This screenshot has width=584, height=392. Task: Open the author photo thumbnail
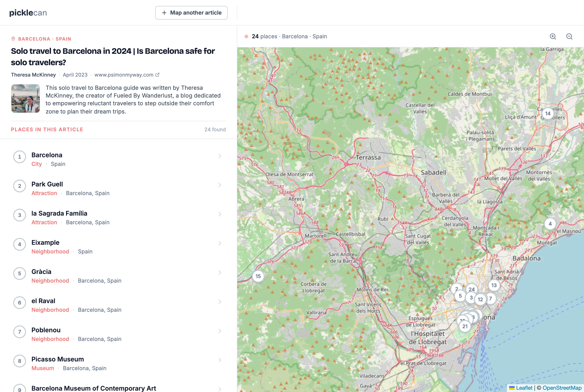26,98
